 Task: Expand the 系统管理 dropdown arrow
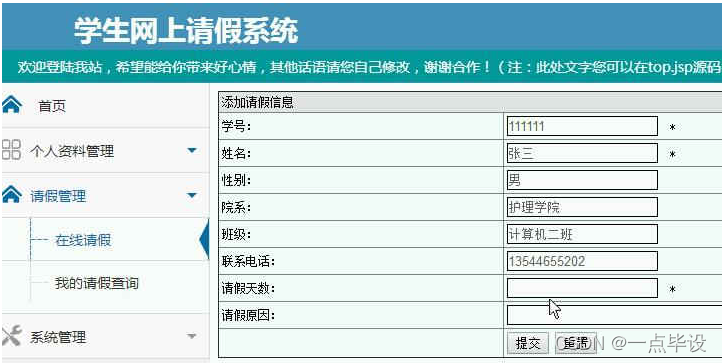(x=192, y=336)
